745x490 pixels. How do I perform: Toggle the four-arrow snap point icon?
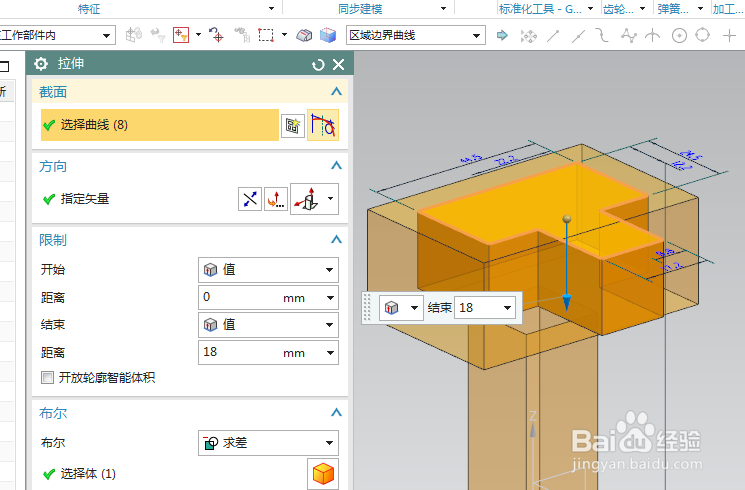coord(528,36)
